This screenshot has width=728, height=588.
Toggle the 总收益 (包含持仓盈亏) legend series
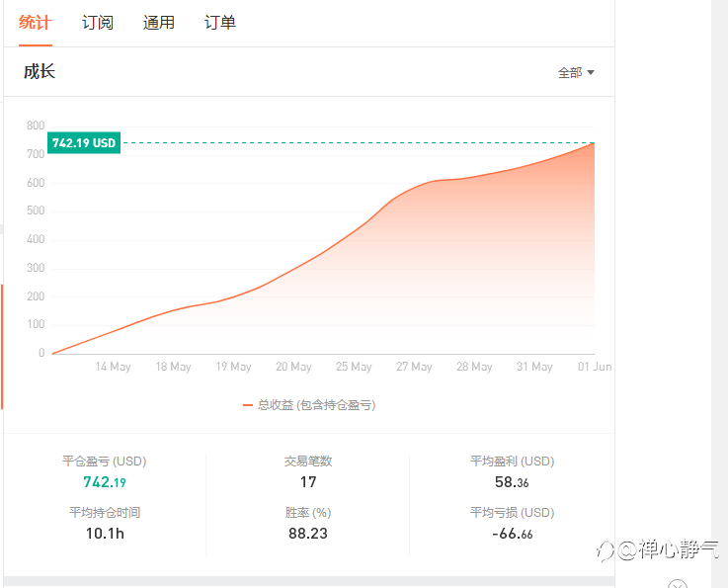[x=309, y=405]
